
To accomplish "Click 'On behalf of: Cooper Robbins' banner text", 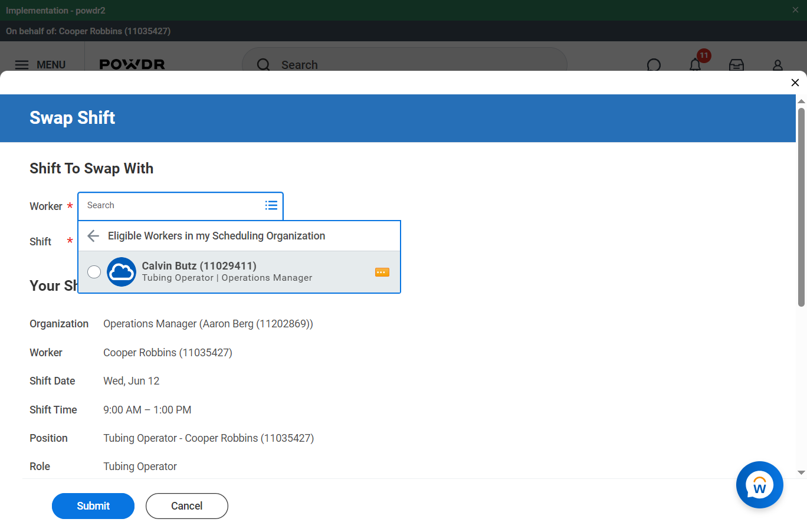I will coord(88,31).
